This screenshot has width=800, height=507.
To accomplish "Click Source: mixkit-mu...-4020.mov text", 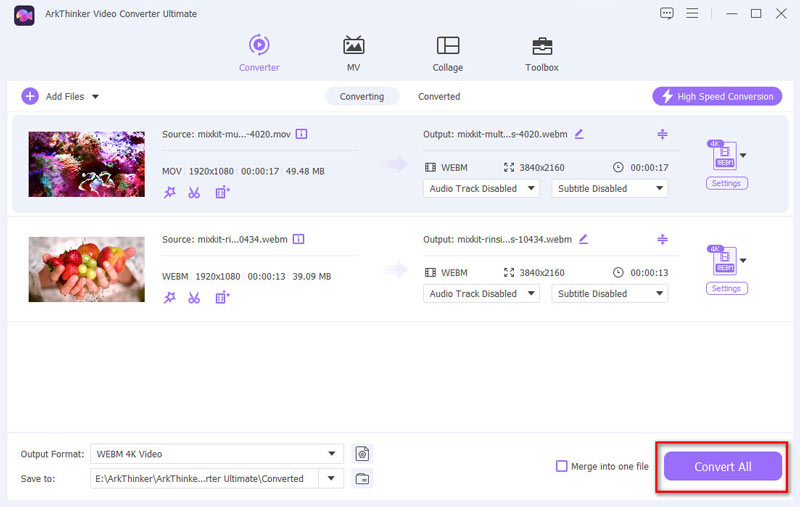I will click(x=226, y=134).
